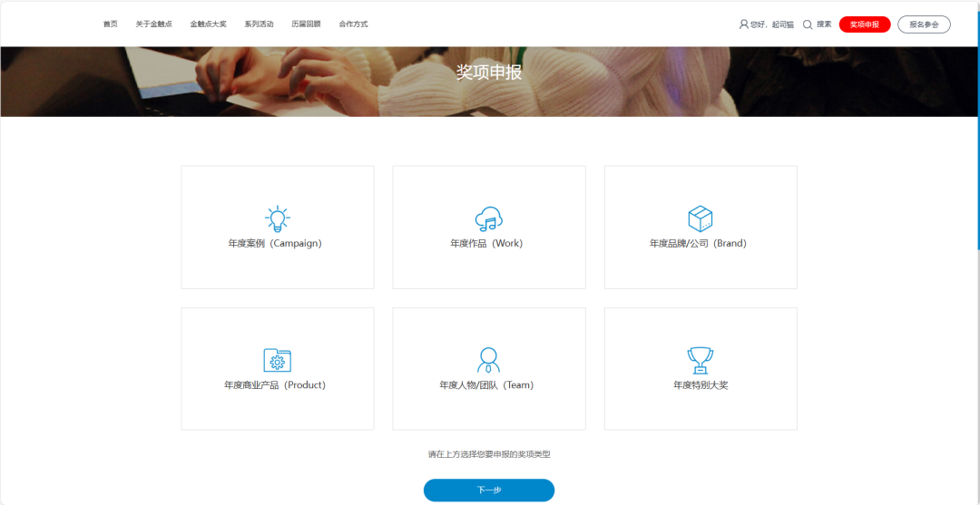This screenshot has height=505, width=980.
Task: Select 历届回顾 in the top navigation
Action: coord(306,24)
